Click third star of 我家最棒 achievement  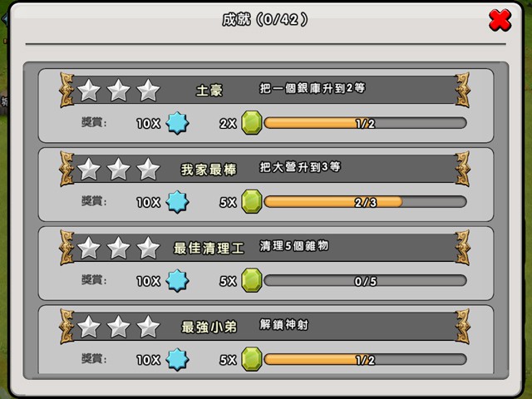148,169
